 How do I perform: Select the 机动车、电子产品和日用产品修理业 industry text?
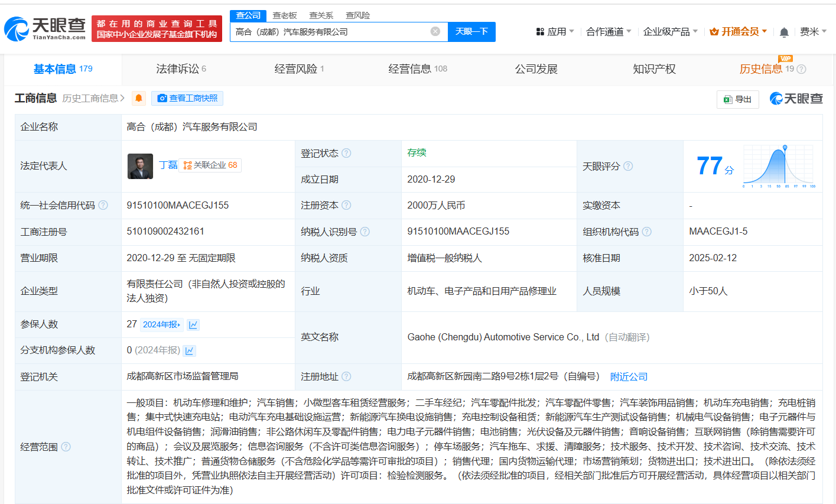click(482, 291)
